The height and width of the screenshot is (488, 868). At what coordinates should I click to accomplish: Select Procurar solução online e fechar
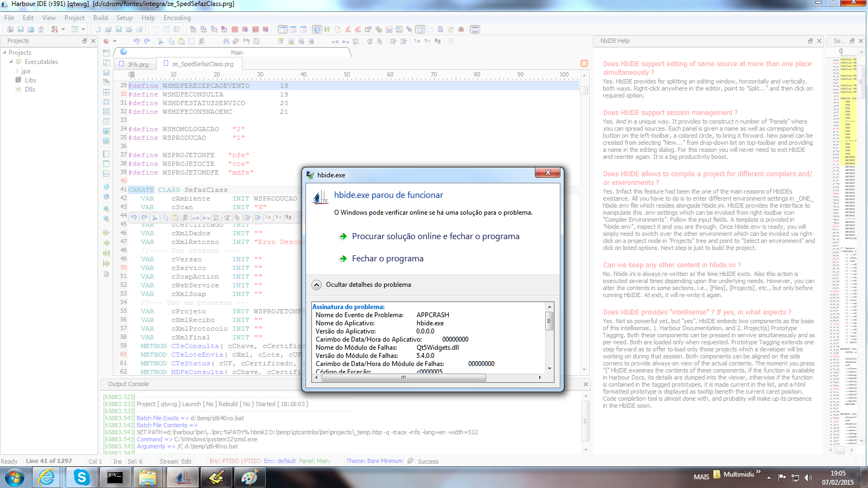[435, 236]
